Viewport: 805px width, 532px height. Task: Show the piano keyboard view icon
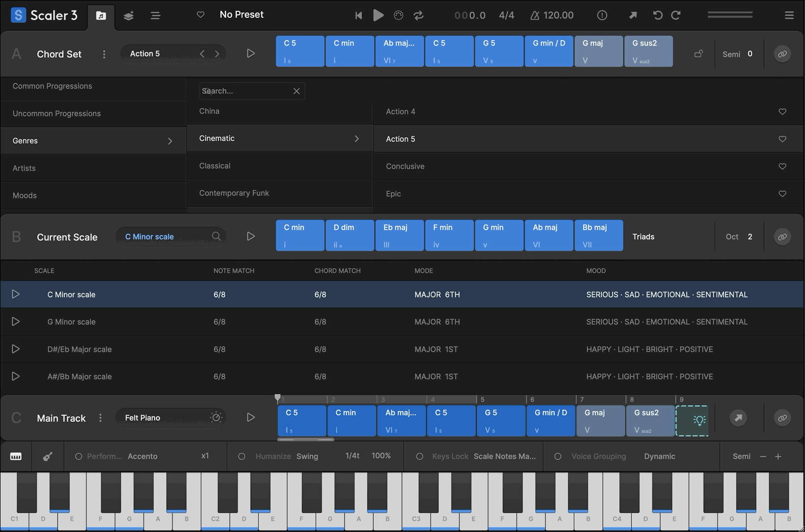tap(16, 456)
